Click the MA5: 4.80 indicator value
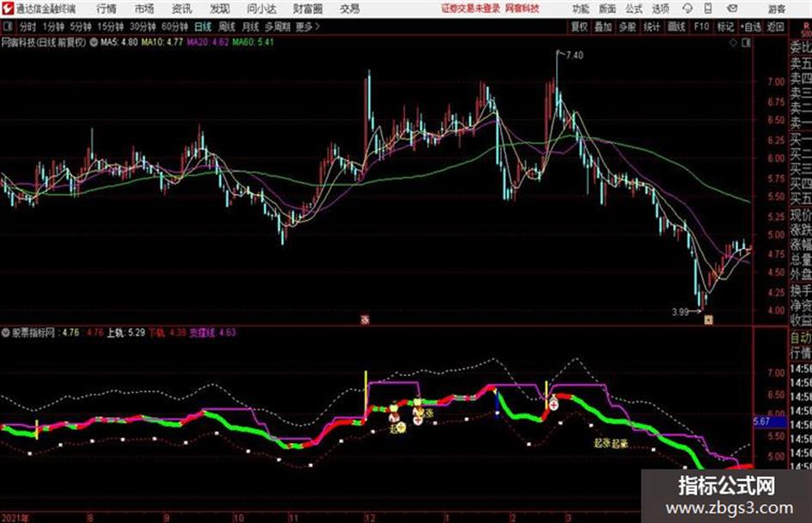Viewport: 812px width, 523px height. tap(119, 42)
